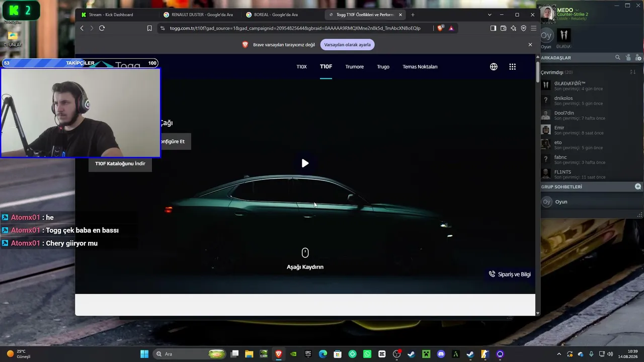Sort the Çevrimdışı friends list

633,72
